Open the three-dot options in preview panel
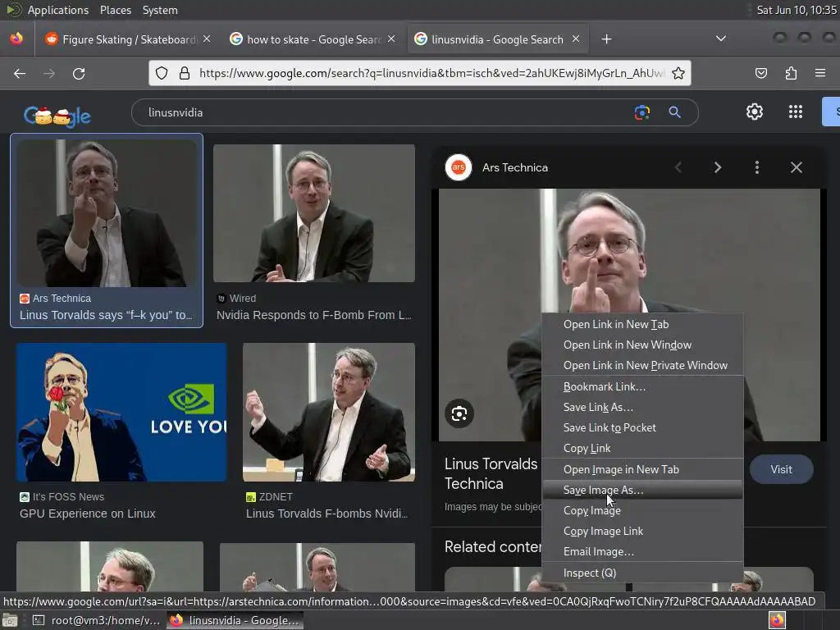Screen dimensions: 840x630 click(757, 167)
